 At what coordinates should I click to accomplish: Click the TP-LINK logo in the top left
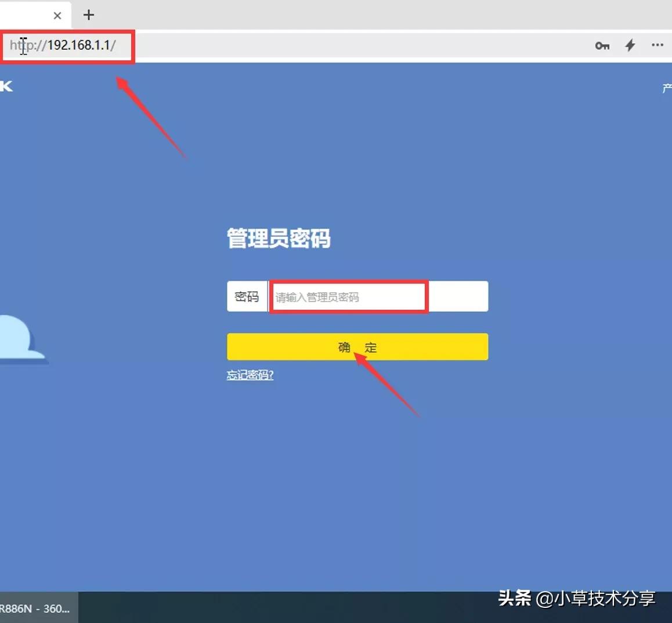pyautogui.click(x=7, y=86)
